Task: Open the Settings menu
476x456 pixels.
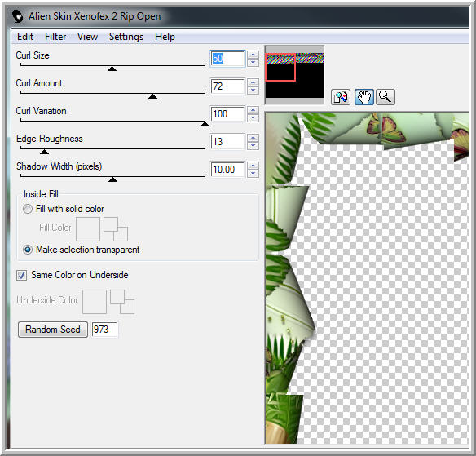Action: (126, 37)
